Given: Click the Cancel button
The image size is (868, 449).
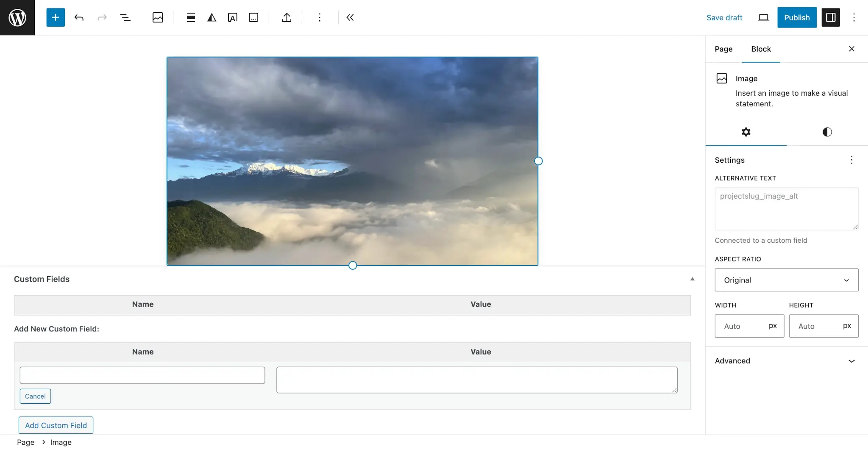Looking at the screenshot, I should coord(35,396).
